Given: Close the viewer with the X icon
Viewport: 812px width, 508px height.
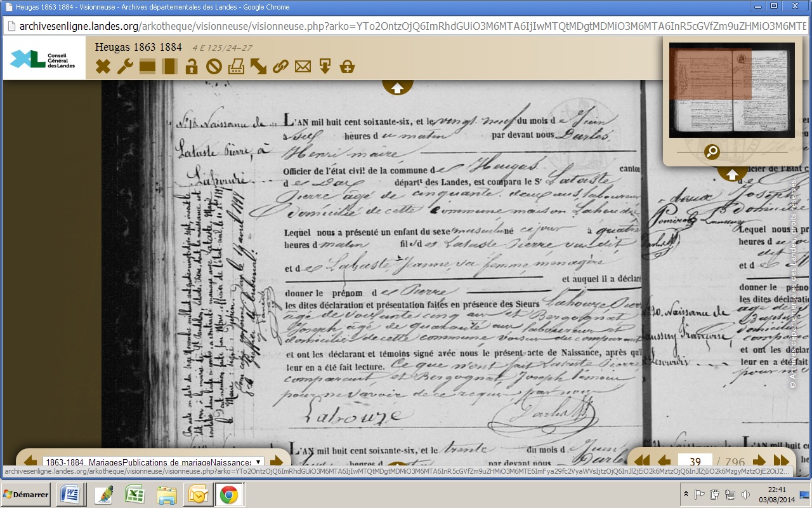Looking at the screenshot, I should 103,66.
